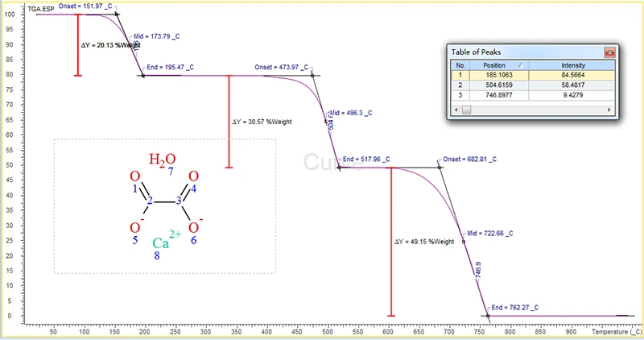The image size is (644, 340).
Task: Click the ΔY = 49.15 %Weight annotation
Action: tap(424, 242)
